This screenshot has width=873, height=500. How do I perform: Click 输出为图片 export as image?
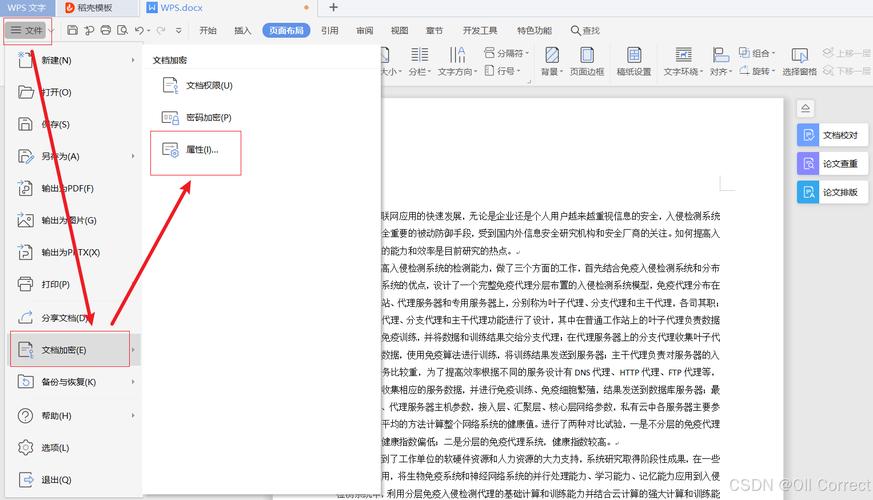[x=68, y=220]
